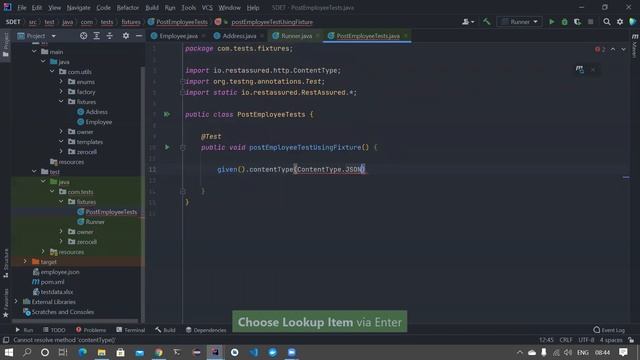640x360 pixels.
Task: Toggle the Favorites tool window stripe
Action: click(x=6, y=303)
